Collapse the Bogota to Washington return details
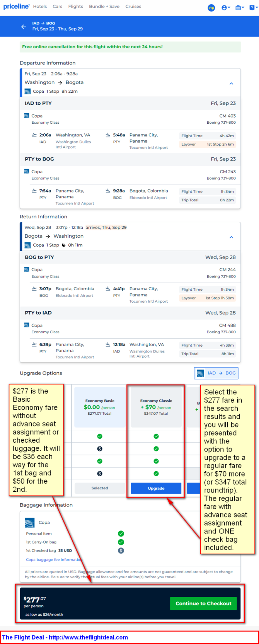Screen dimensions: 259x644 tap(231, 237)
